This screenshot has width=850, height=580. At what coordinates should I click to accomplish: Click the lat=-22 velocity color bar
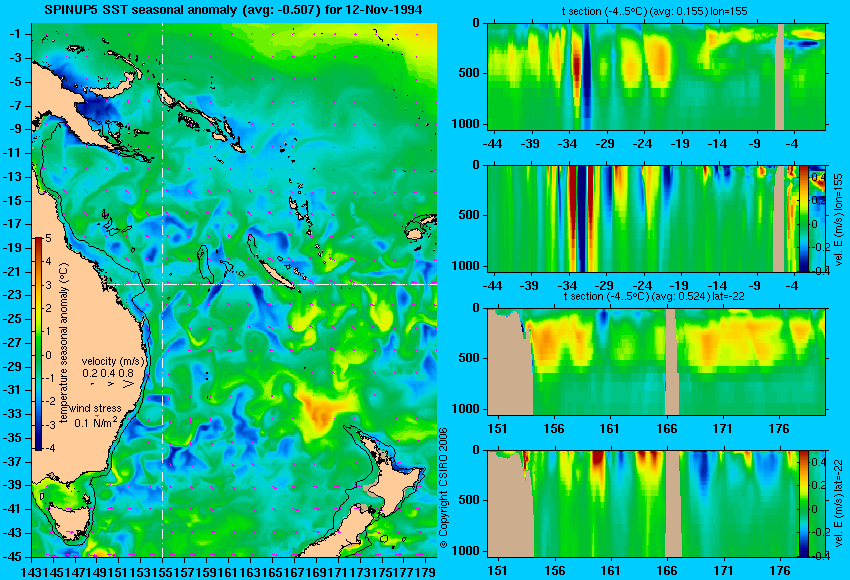803,504
